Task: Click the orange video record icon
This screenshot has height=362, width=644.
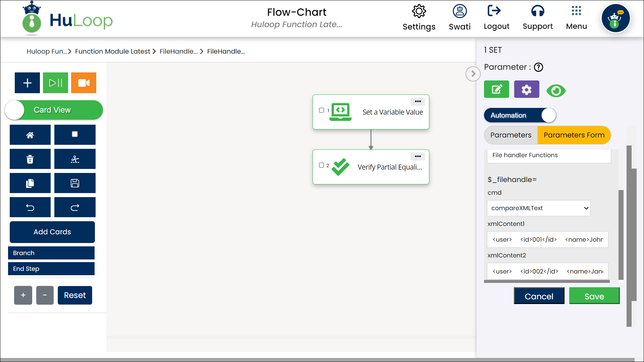Action: pos(84,83)
